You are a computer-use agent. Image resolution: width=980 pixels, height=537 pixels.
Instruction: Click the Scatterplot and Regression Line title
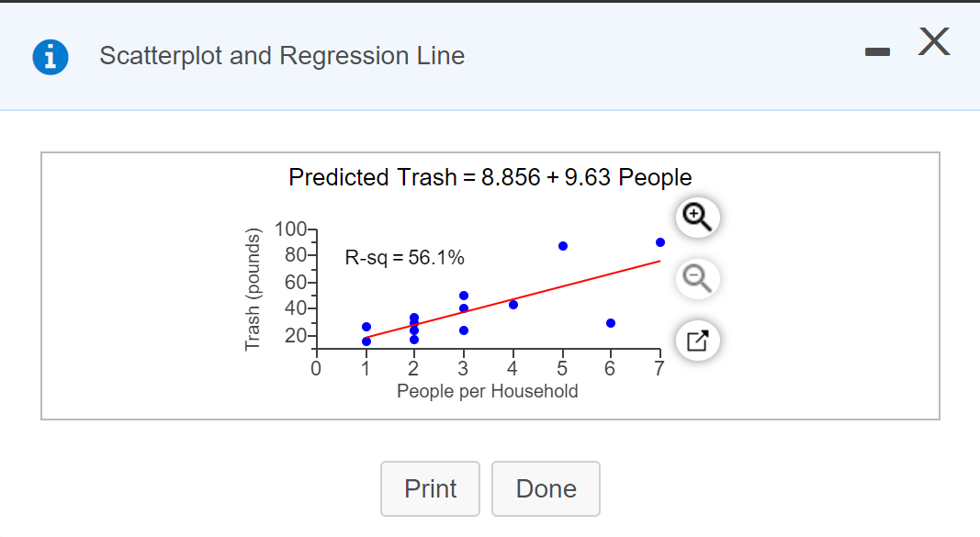[282, 56]
